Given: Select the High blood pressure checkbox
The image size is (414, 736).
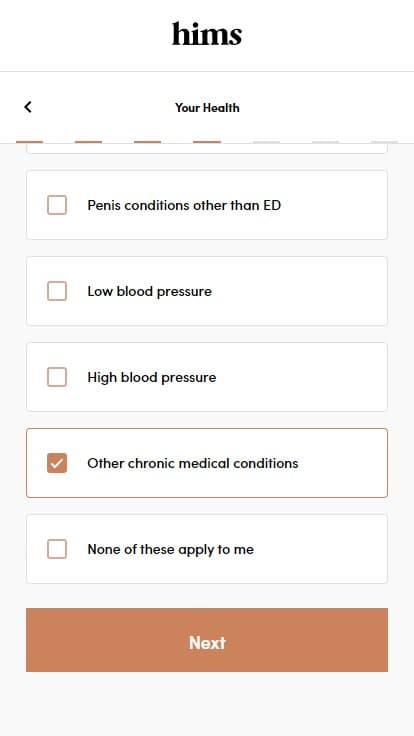Looking at the screenshot, I should (57, 377).
